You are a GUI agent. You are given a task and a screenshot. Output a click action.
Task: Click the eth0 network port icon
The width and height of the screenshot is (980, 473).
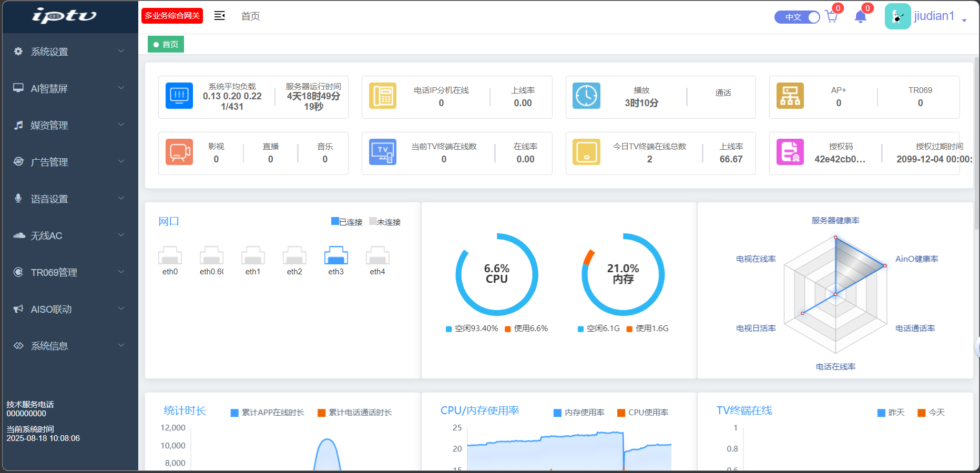click(170, 255)
